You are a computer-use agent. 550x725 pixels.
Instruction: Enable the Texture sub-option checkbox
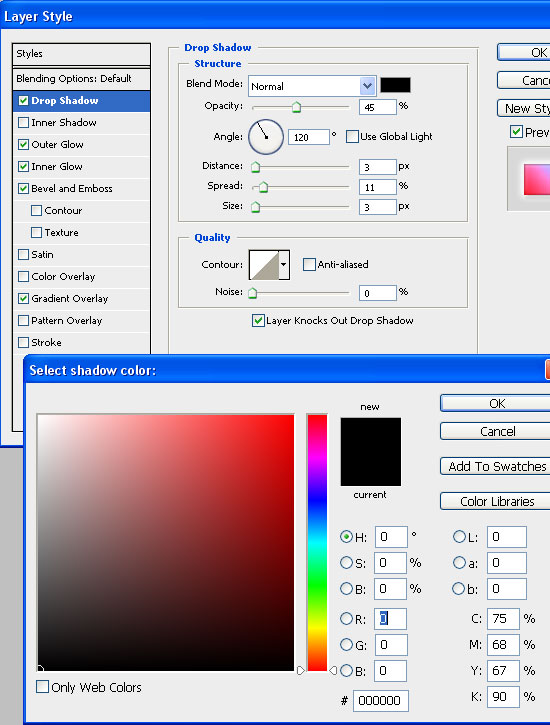pos(37,233)
